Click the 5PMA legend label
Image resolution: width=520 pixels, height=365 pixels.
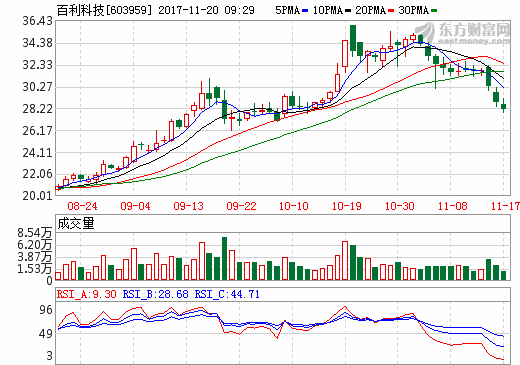(287, 10)
